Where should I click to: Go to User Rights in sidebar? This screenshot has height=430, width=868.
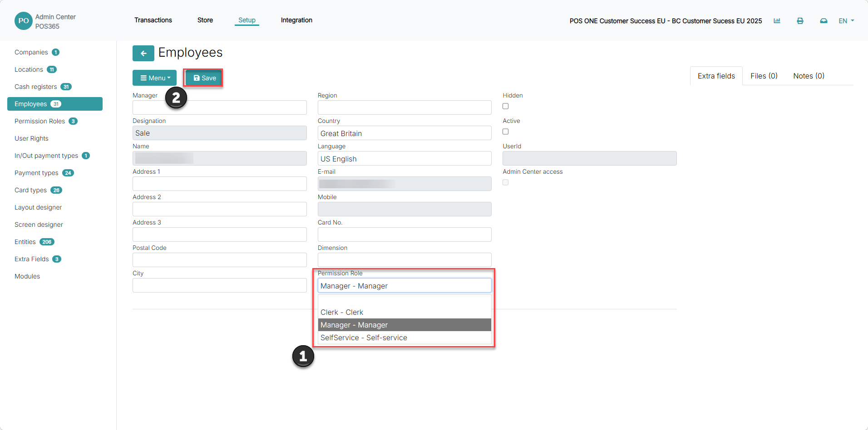point(31,138)
